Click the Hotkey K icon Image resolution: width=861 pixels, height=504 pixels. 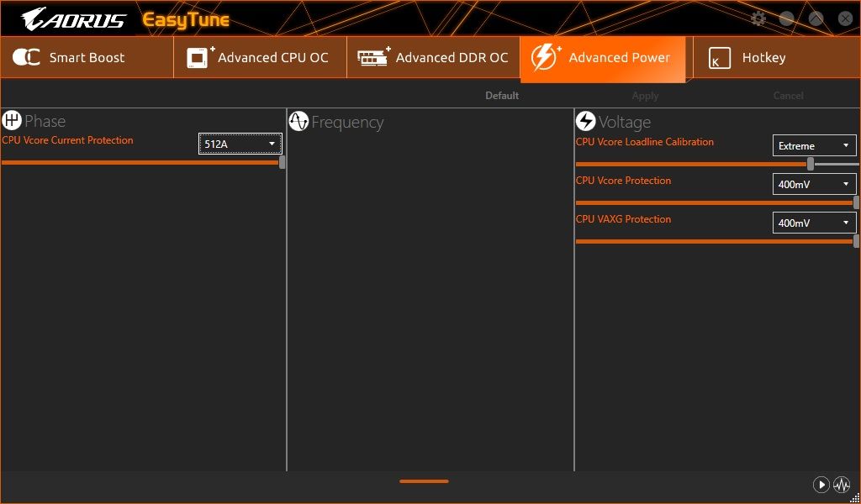tap(720, 58)
